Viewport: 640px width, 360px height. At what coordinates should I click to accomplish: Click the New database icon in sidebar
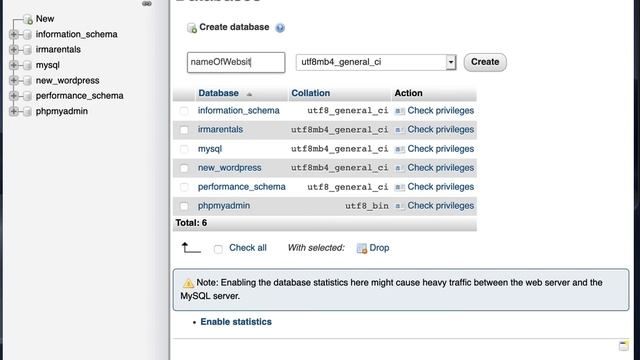[28, 19]
